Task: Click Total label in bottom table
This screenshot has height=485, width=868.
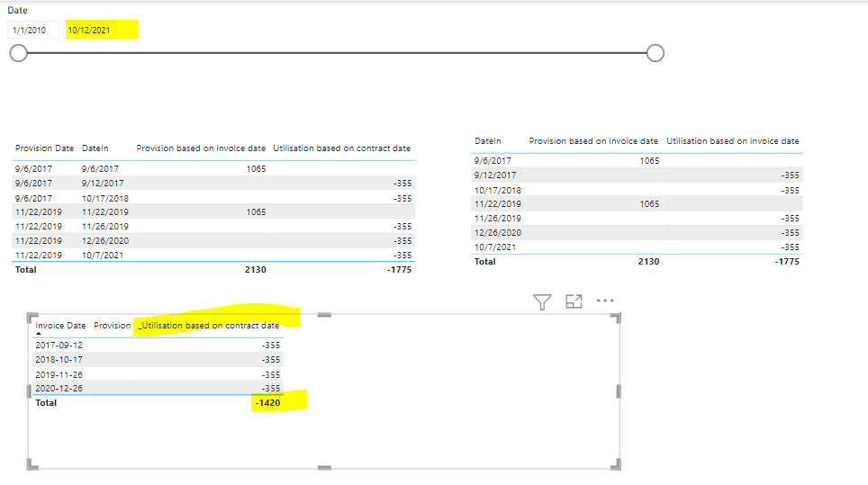Action: click(46, 402)
